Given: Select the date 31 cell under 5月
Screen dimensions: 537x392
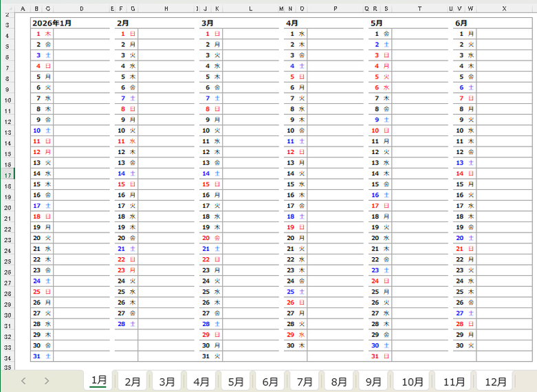Looking at the screenshot, I should pos(375,356).
